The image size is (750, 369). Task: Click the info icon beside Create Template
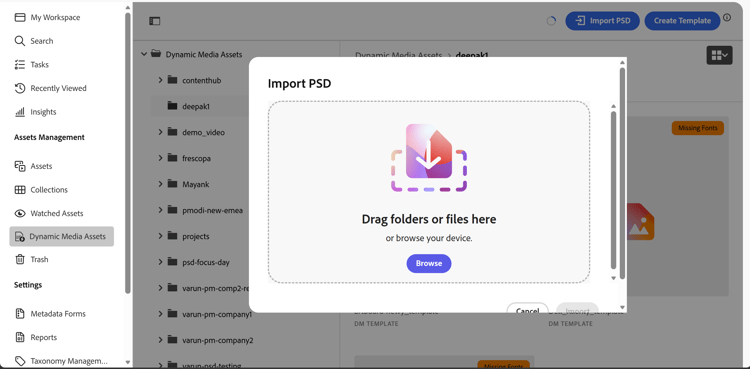point(727,18)
